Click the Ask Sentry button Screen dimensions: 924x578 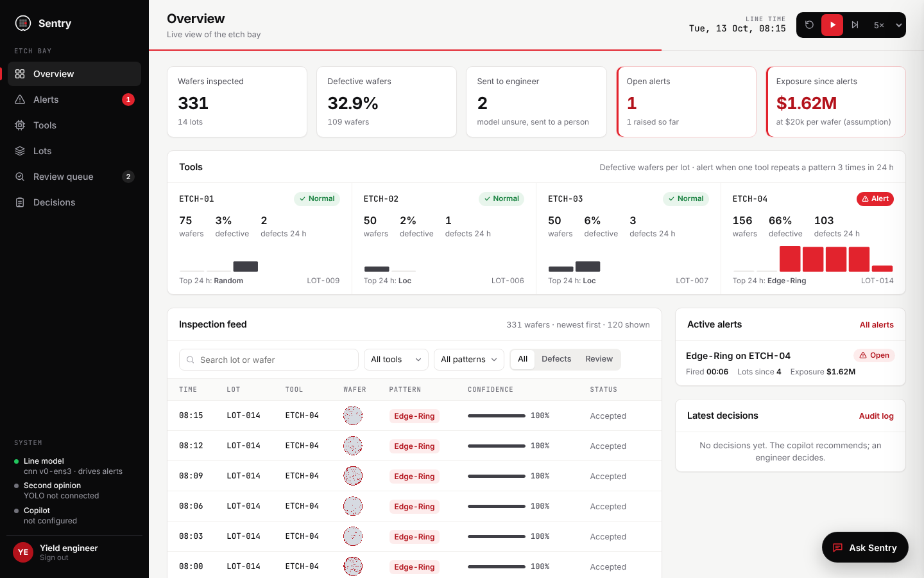[865, 547]
